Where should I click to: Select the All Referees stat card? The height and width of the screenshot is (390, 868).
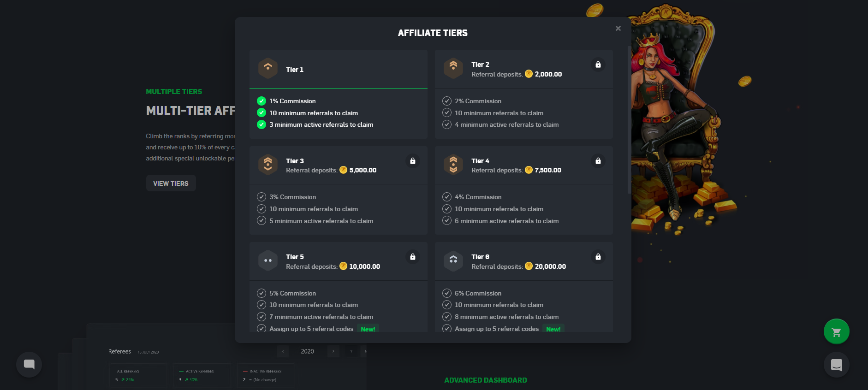137,375
